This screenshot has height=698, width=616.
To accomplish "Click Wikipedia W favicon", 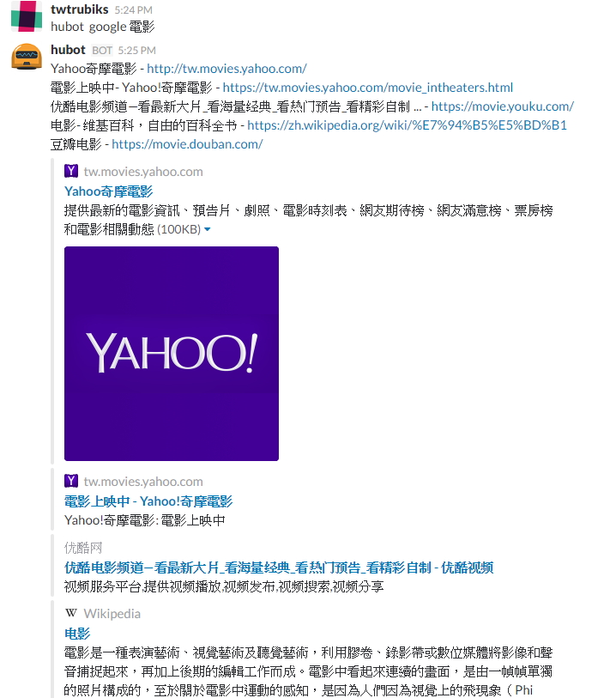I will click(71, 613).
